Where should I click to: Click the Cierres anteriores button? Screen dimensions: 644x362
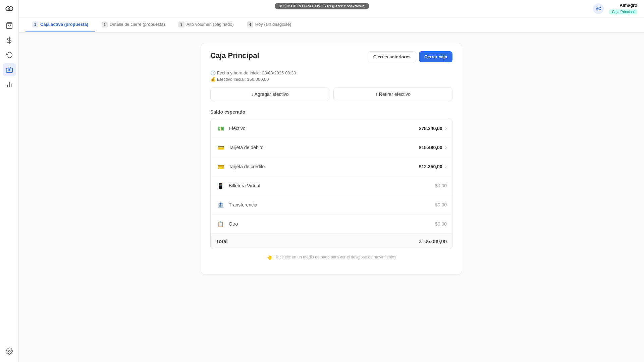(x=392, y=57)
